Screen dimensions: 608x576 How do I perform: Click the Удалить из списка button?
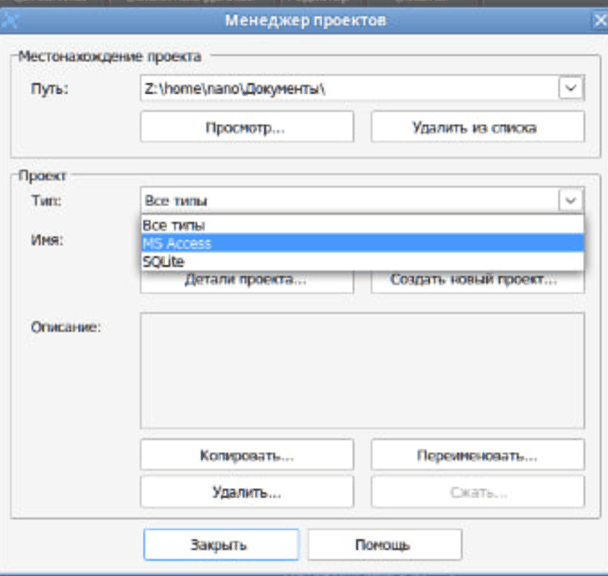pos(477,127)
